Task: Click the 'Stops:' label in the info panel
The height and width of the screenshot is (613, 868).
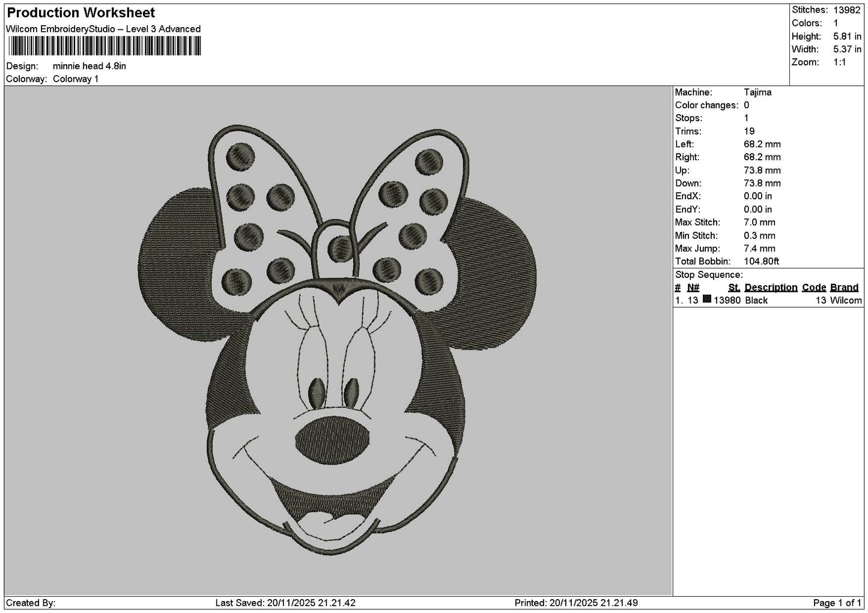Action: [x=688, y=118]
